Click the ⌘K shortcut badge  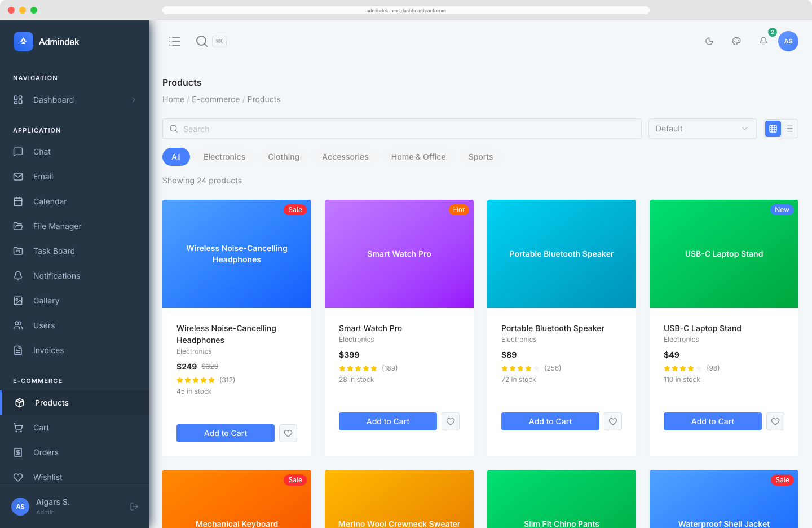click(219, 41)
